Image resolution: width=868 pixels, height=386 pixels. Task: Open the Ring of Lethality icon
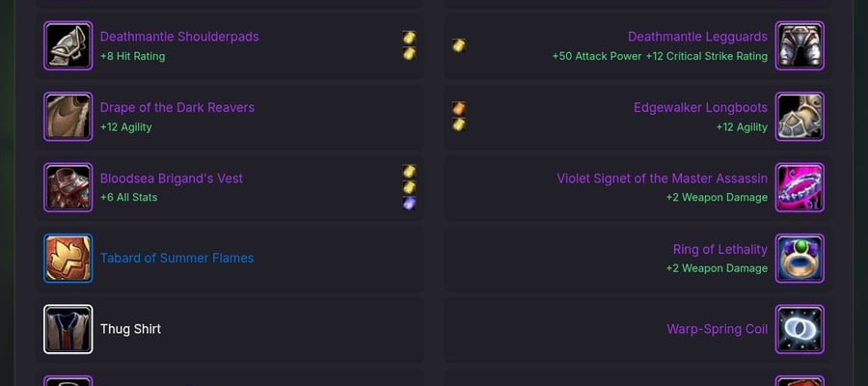[x=800, y=258]
